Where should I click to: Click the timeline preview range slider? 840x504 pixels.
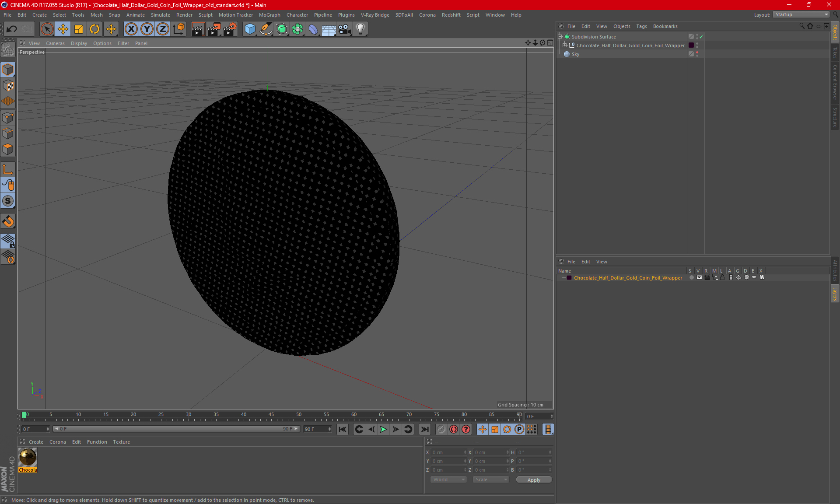[x=177, y=429]
